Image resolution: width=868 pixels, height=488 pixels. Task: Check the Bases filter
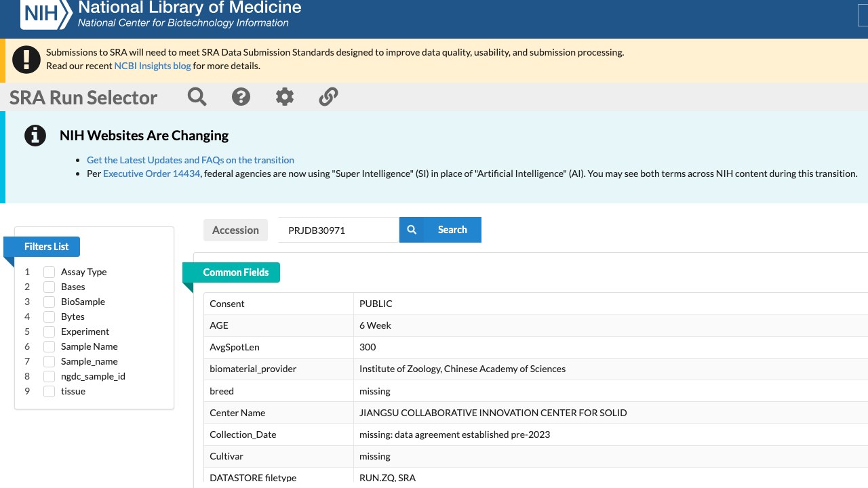click(x=49, y=287)
